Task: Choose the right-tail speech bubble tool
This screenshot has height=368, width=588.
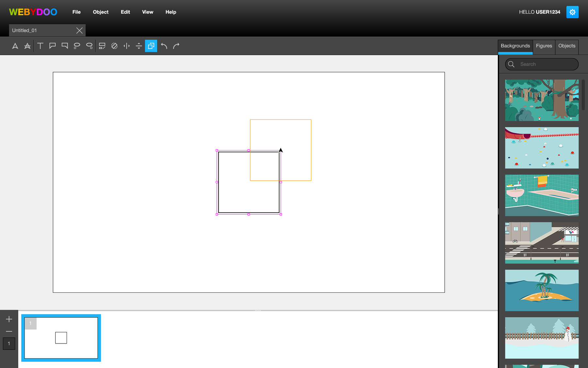Action: tap(65, 46)
